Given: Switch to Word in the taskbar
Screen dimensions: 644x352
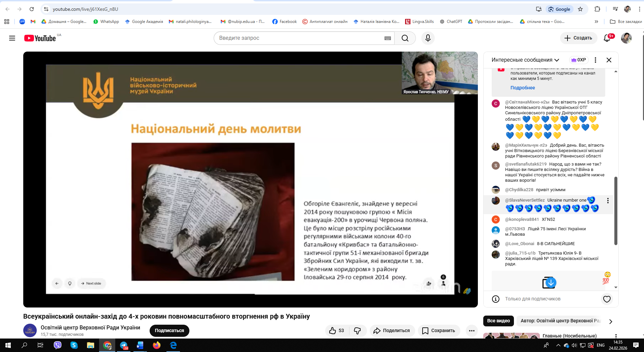Looking at the screenshot, I should (140, 345).
